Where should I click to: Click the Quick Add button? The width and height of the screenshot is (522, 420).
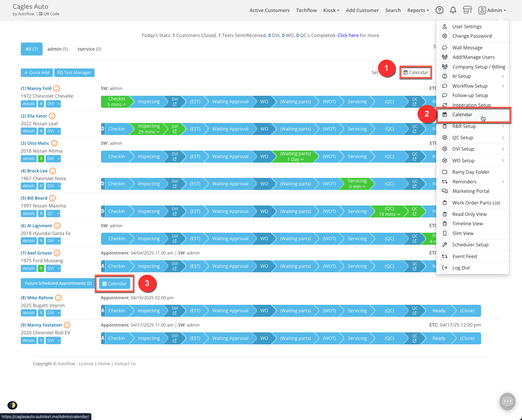(x=37, y=73)
